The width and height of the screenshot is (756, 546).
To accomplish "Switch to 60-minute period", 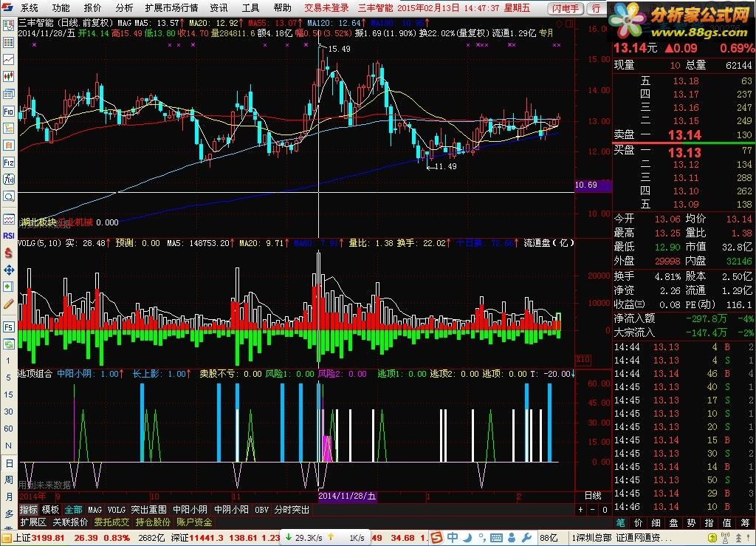I will click(x=8, y=429).
